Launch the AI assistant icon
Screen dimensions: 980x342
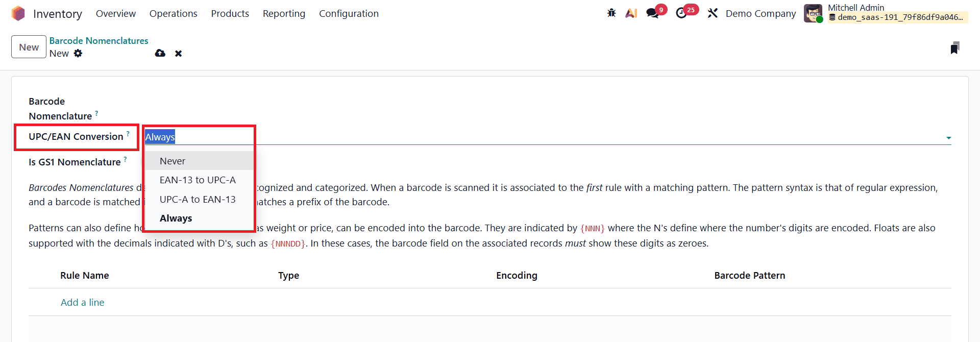(631, 13)
